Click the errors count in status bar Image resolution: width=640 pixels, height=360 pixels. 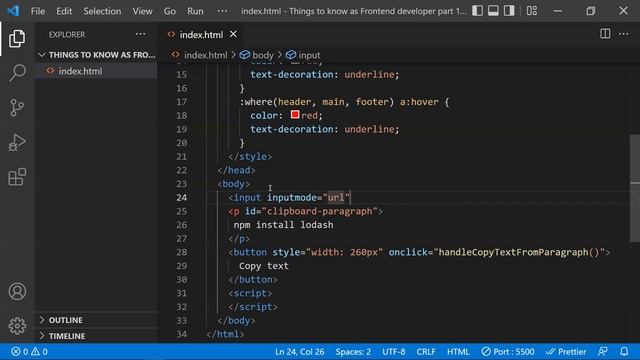pos(20,351)
